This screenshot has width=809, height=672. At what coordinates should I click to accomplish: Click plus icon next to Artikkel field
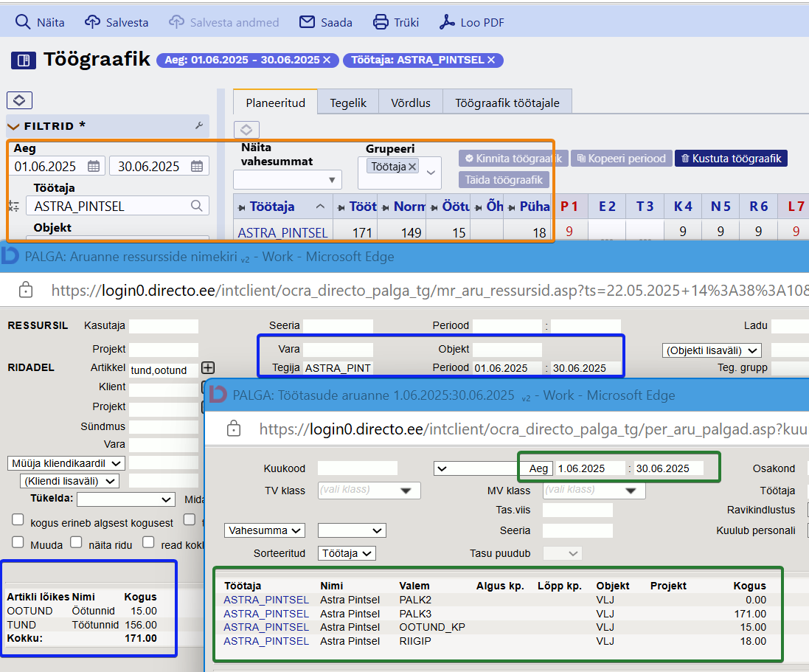(x=208, y=367)
